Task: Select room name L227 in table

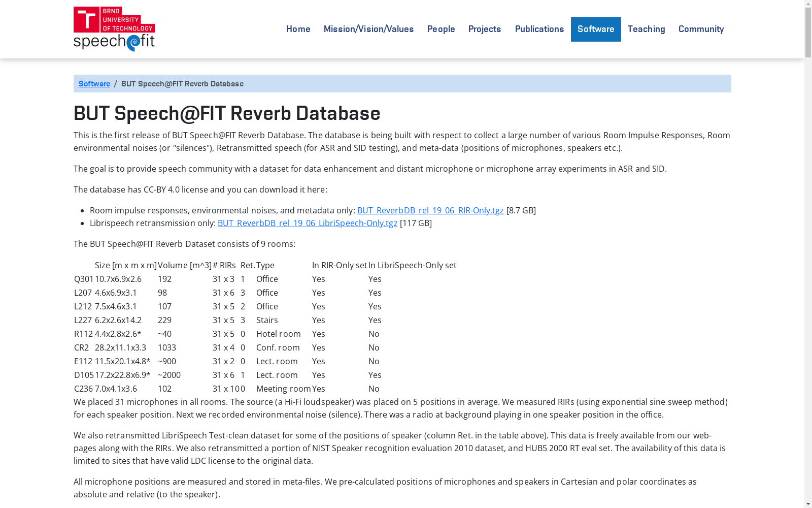Action: coord(83,320)
